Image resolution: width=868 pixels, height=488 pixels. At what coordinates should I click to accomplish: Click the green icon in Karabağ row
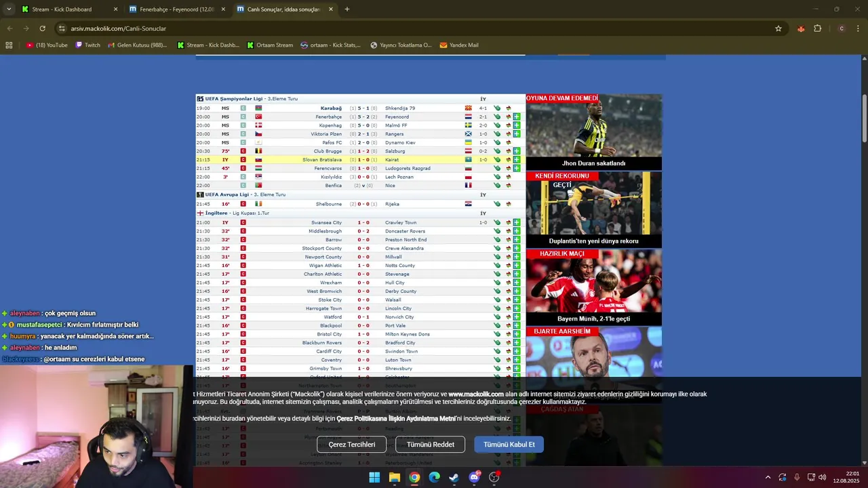click(497, 108)
